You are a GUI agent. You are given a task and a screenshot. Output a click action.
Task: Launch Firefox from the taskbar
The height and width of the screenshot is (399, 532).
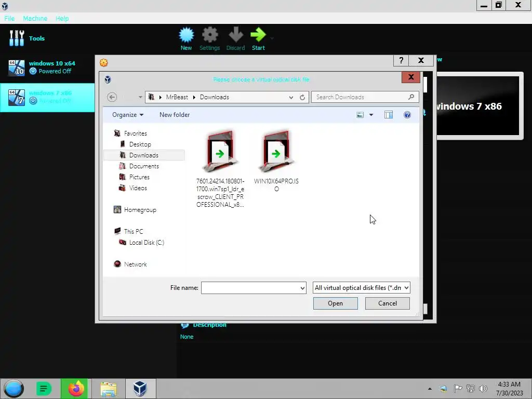(76, 389)
